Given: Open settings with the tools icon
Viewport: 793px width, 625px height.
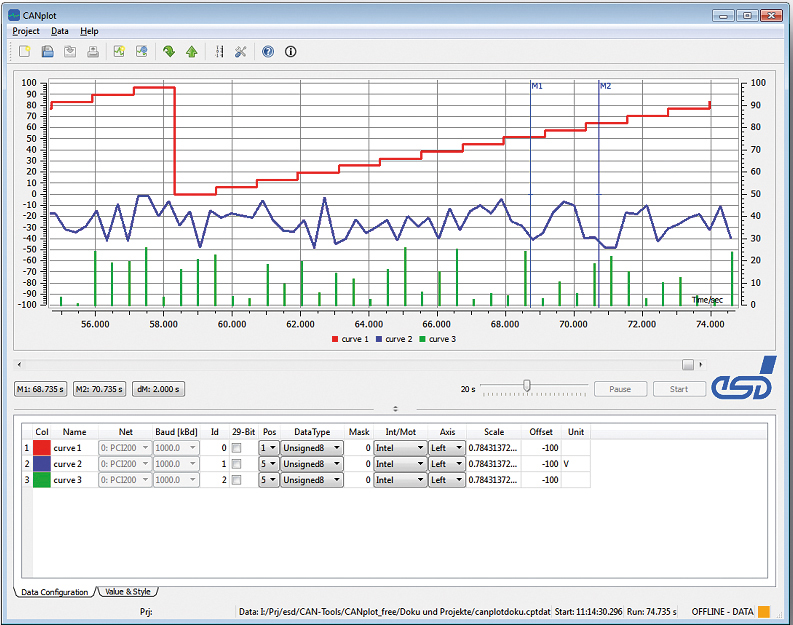Looking at the screenshot, I should pyautogui.click(x=240, y=52).
